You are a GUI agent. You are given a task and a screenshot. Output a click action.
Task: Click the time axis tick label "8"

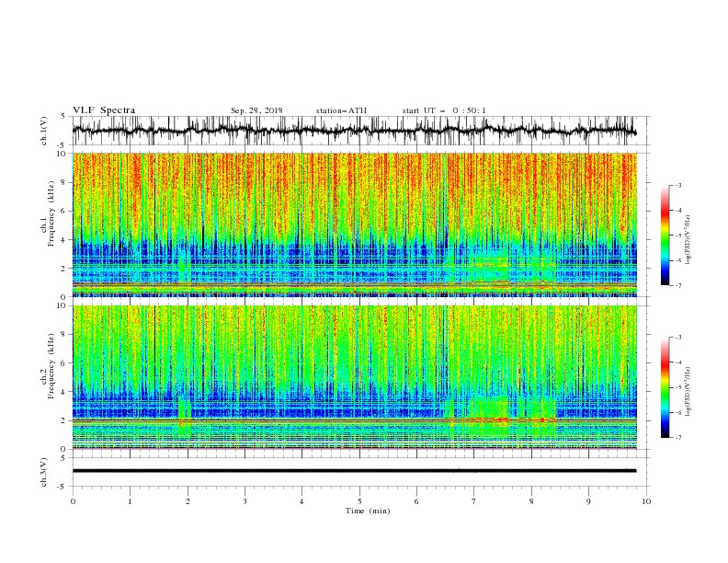click(531, 501)
